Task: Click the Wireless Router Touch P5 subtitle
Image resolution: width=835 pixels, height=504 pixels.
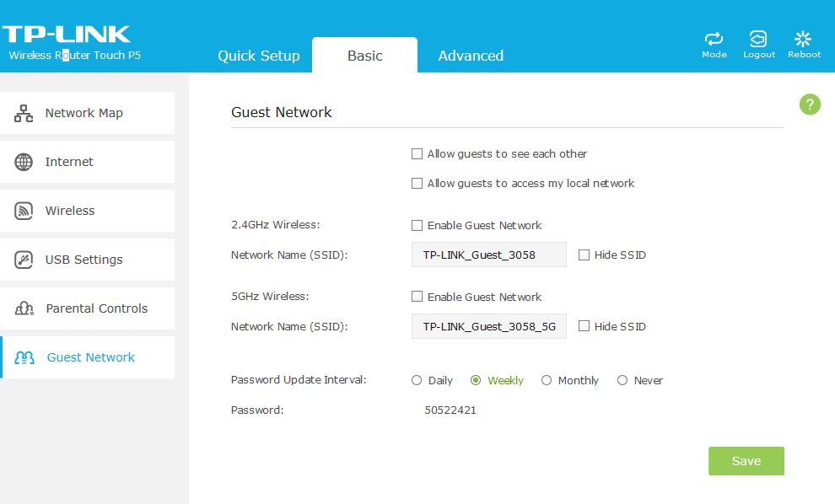Action: pyautogui.click(x=74, y=55)
